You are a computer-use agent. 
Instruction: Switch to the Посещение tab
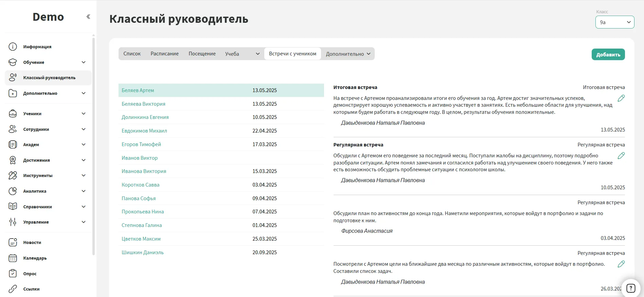(202, 54)
